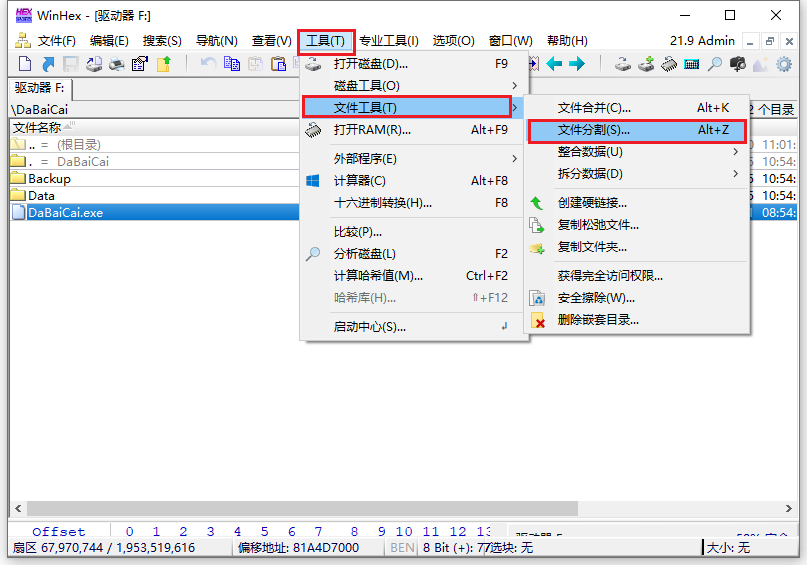Click the magnifier icon beside 分析磁盘(L)

[x=313, y=254]
